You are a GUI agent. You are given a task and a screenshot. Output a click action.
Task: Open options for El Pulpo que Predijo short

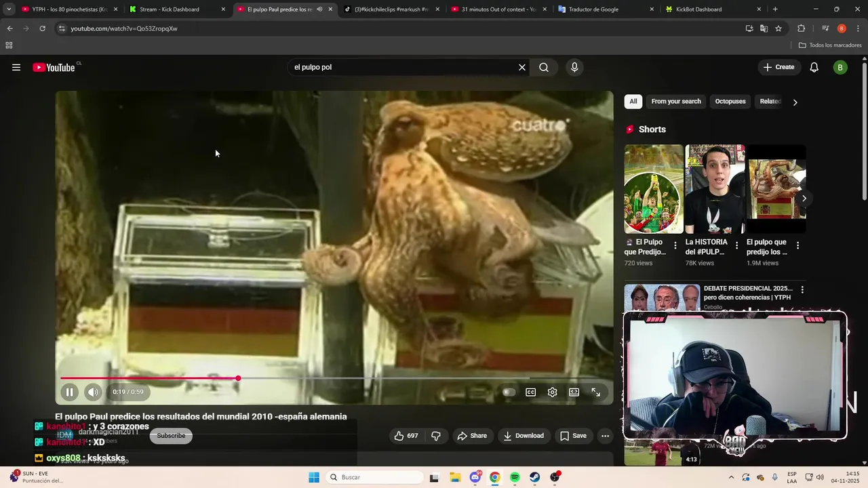(675, 245)
